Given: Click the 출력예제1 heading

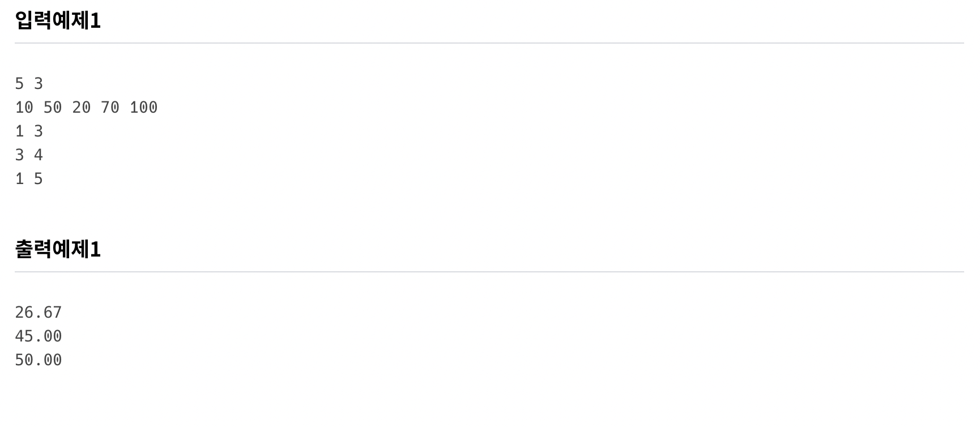Looking at the screenshot, I should (x=58, y=249).
